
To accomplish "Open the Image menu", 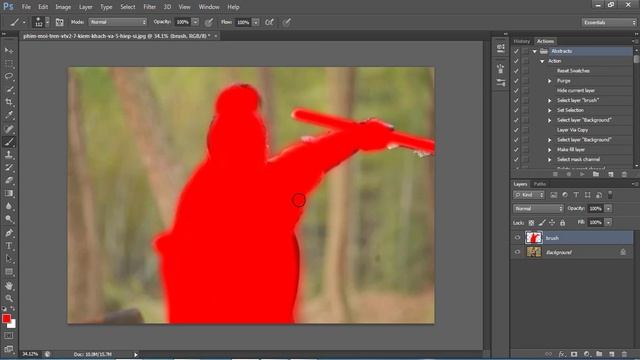I will (x=63, y=7).
